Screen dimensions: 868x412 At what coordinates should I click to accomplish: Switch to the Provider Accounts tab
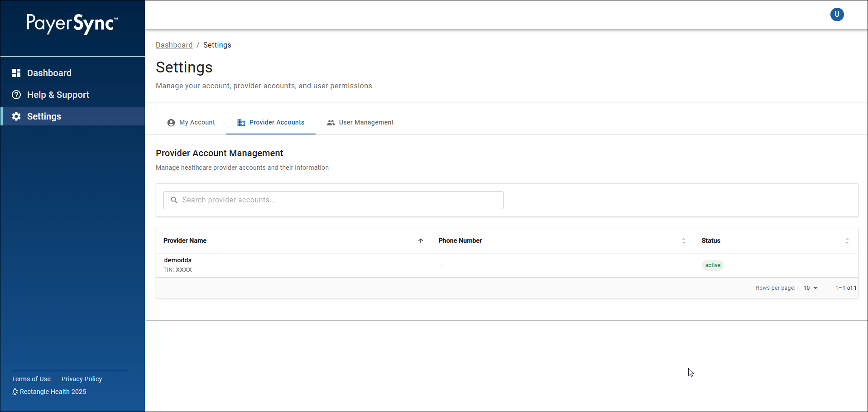coord(271,123)
